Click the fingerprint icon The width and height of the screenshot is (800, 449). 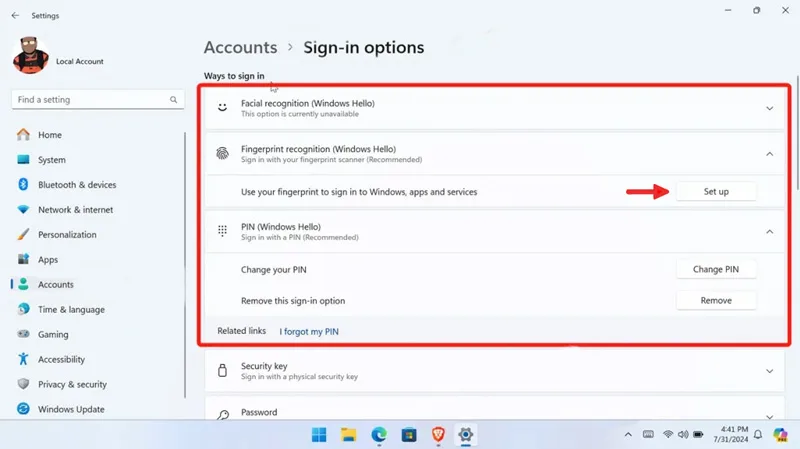222,153
